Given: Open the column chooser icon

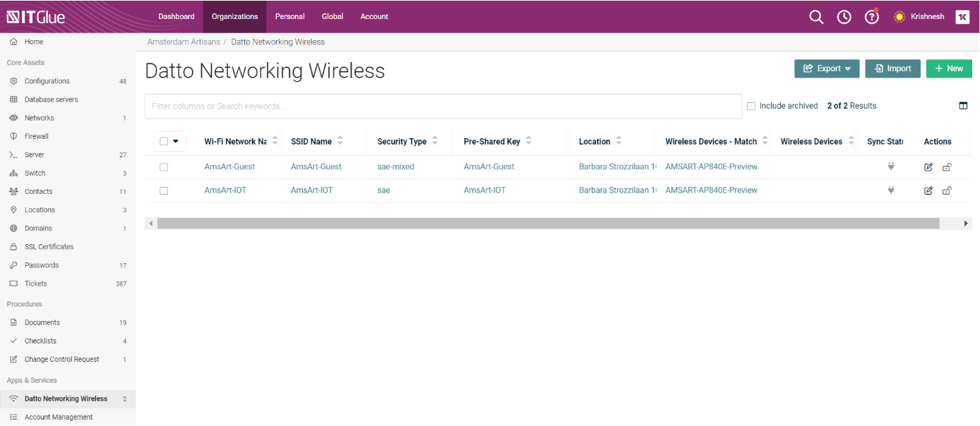Looking at the screenshot, I should [x=963, y=106].
